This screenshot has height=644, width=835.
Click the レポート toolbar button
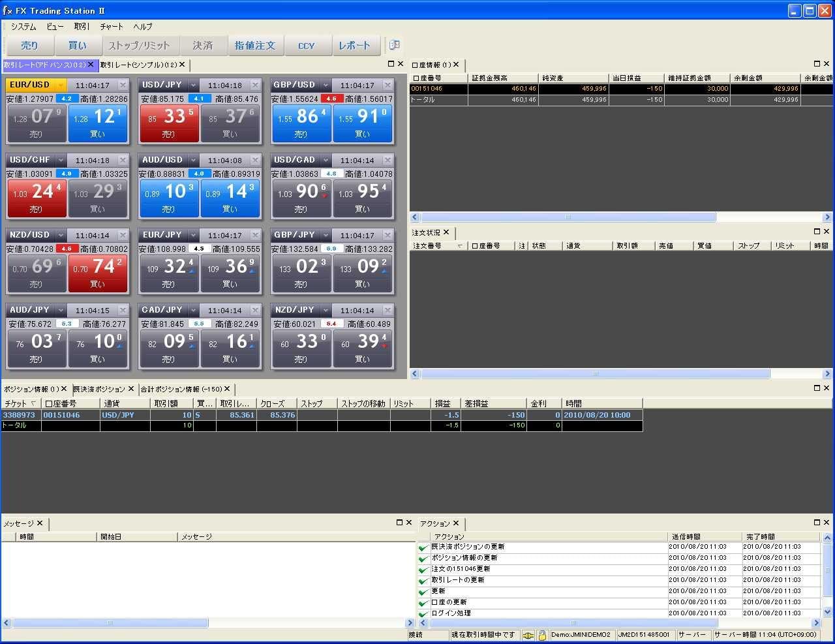point(354,46)
